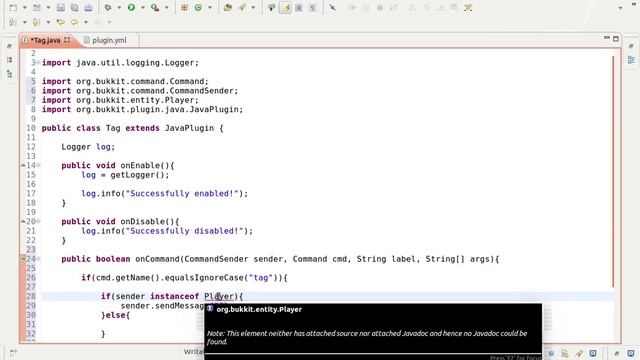Collapse the import block at line 3

(38, 62)
